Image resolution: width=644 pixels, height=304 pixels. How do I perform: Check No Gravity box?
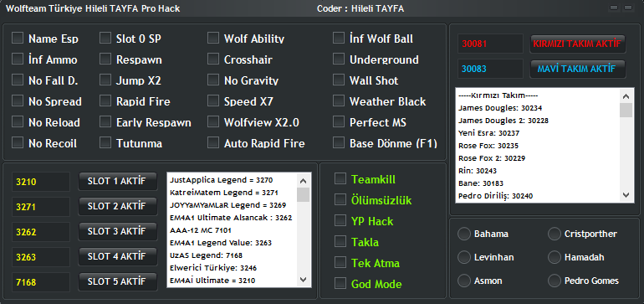tap(213, 80)
